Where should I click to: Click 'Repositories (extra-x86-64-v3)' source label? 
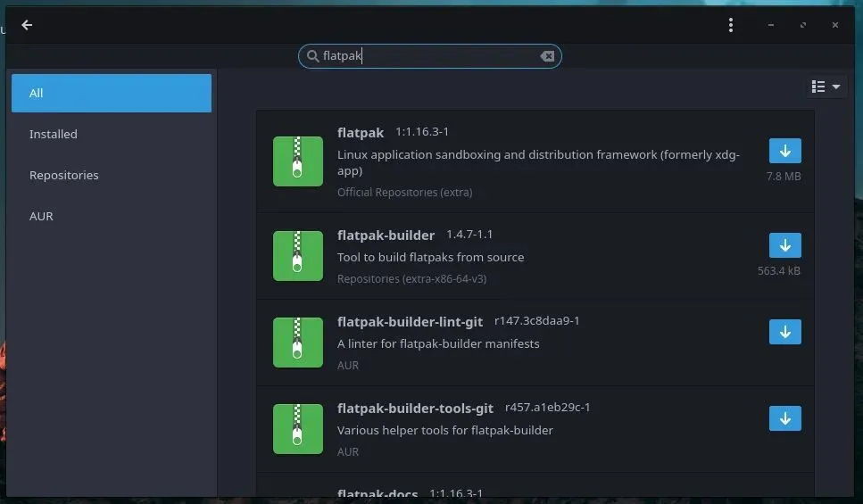[411, 279]
